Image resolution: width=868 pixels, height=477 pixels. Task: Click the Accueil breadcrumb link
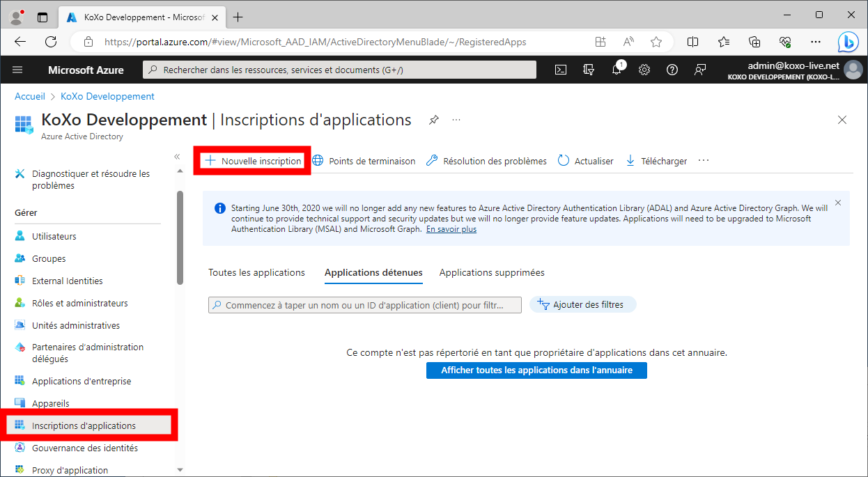(30, 96)
